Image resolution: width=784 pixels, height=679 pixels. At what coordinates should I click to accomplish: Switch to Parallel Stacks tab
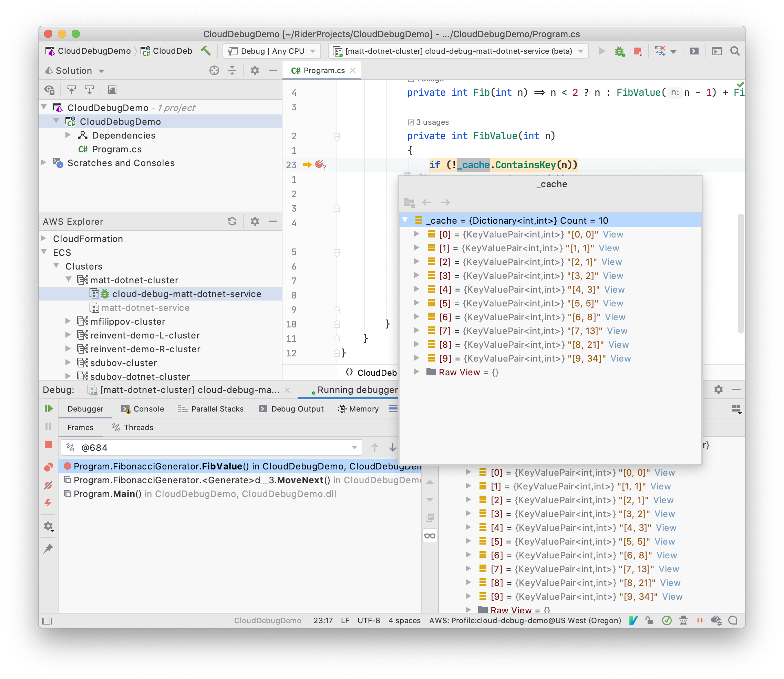[x=211, y=409]
